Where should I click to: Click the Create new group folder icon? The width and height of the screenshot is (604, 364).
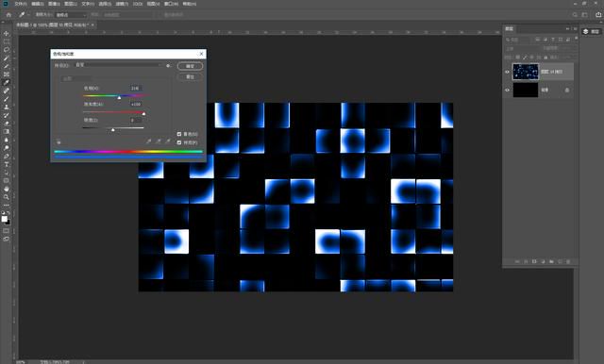pos(551,261)
